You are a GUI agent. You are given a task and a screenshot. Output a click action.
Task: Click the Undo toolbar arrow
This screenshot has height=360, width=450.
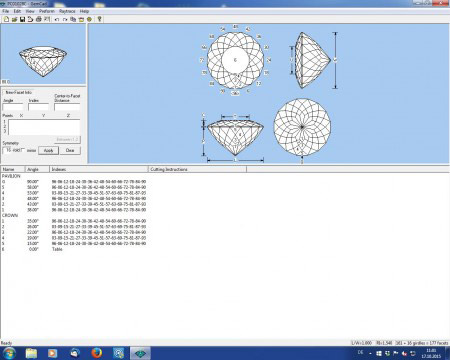57,19
